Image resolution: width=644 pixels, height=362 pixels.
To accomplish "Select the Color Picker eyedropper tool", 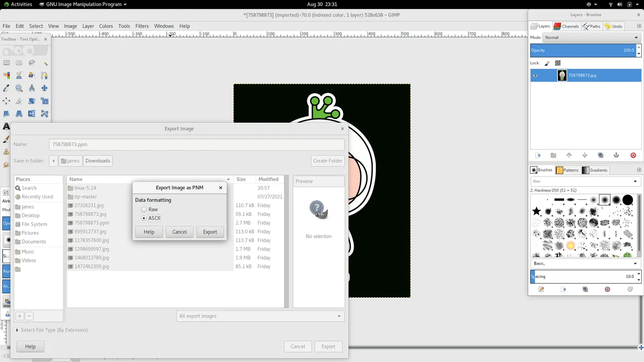I will pyautogui.click(x=6, y=88).
